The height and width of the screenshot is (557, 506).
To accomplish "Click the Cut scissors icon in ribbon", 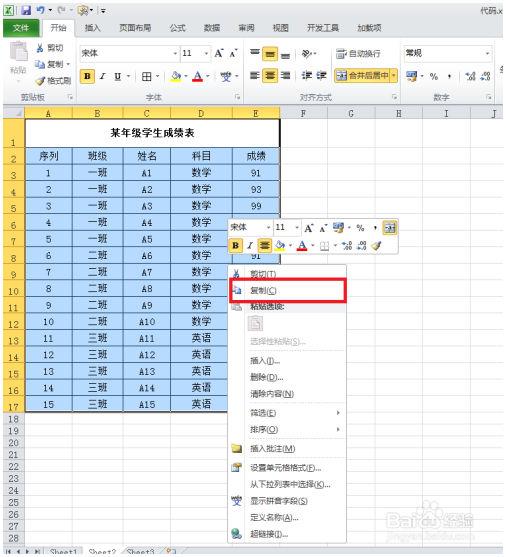I will (x=40, y=48).
